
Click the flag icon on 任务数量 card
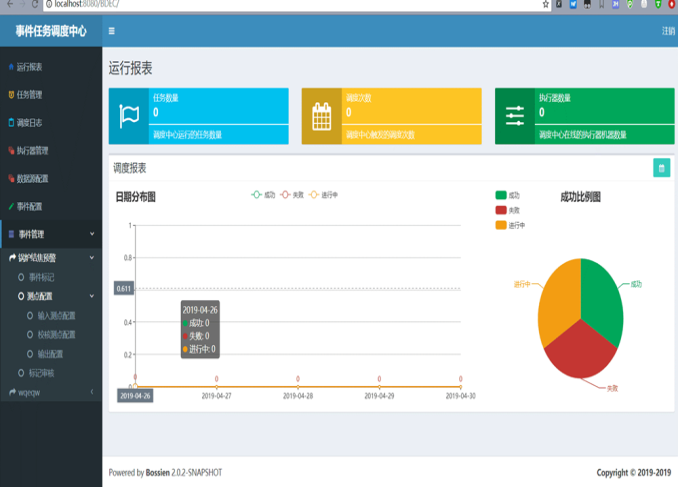coord(129,116)
